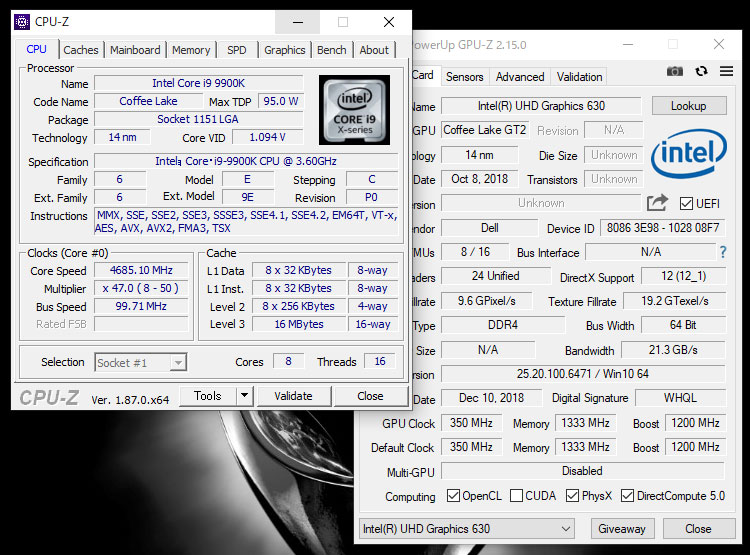Click the DirectX Support value 12 (12_1)
750x555 pixels.
coord(684,276)
